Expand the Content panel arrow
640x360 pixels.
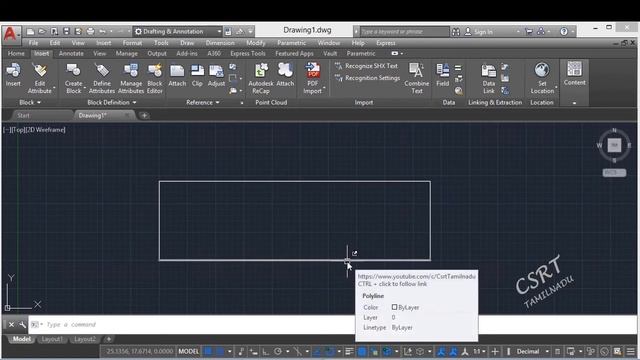click(574, 103)
